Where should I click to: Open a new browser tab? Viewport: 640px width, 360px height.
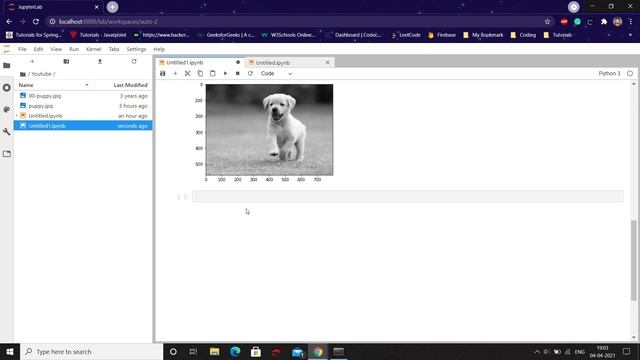click(112, 7)
